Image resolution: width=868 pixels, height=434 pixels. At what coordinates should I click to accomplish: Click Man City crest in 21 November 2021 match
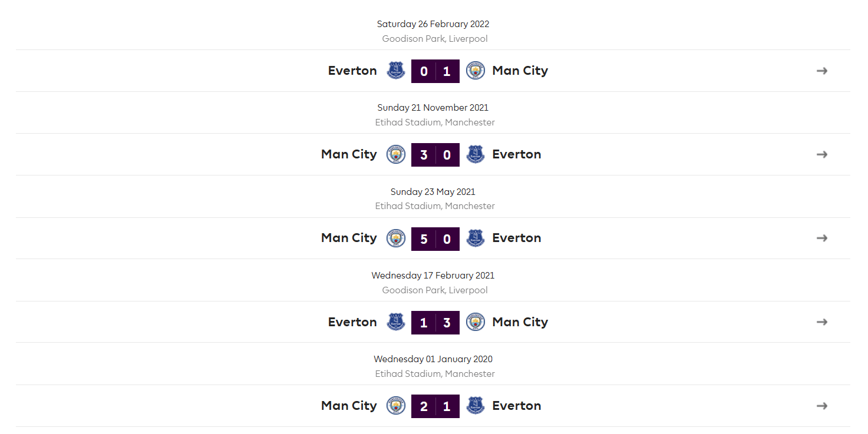coord(396,154)
